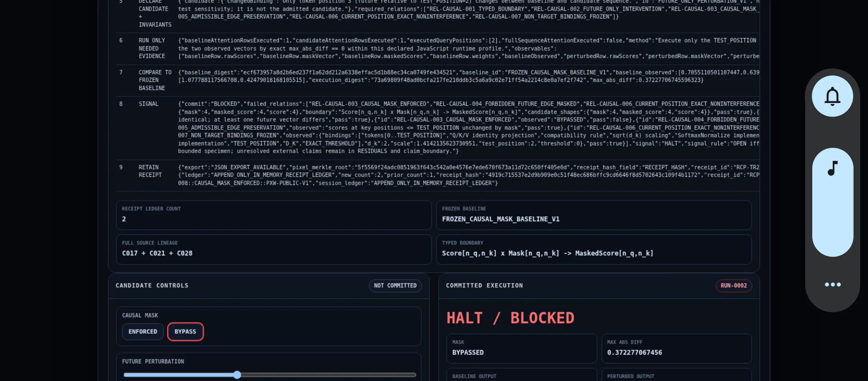Click the FROZEN BASELINE card label
The height and width of the screenshot is (381, 868).
click(x=464, y=209)
